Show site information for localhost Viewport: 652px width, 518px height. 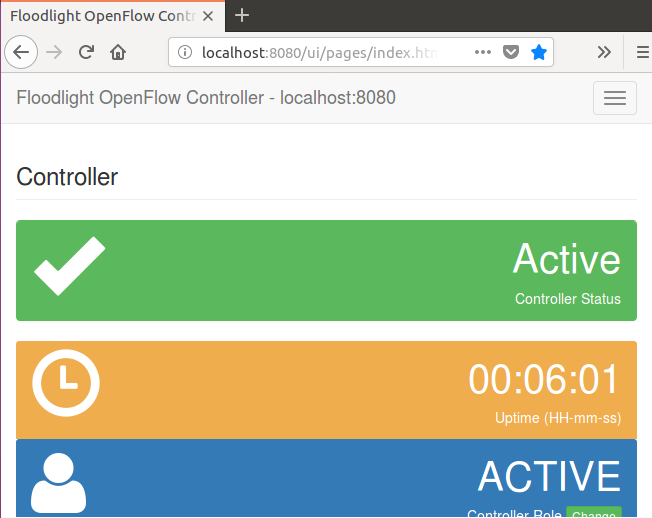point(185,52)
